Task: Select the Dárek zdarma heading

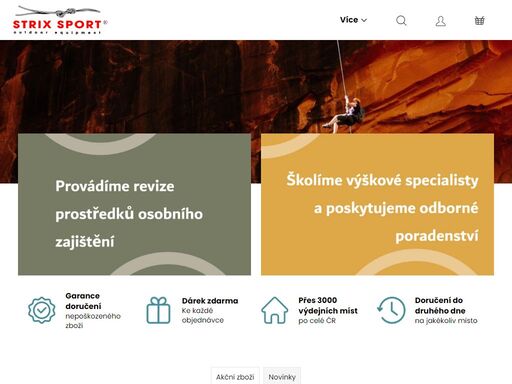Action: pyautogui.click(x=210, y=301)
